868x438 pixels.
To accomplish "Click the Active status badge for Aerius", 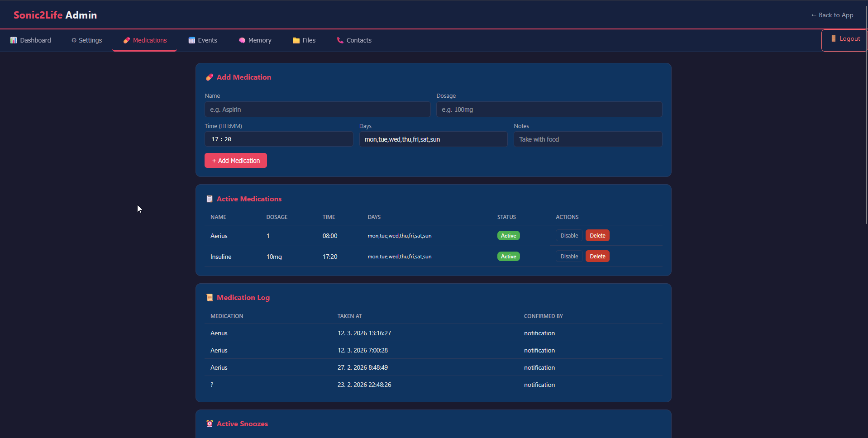I will click(509, 236).
